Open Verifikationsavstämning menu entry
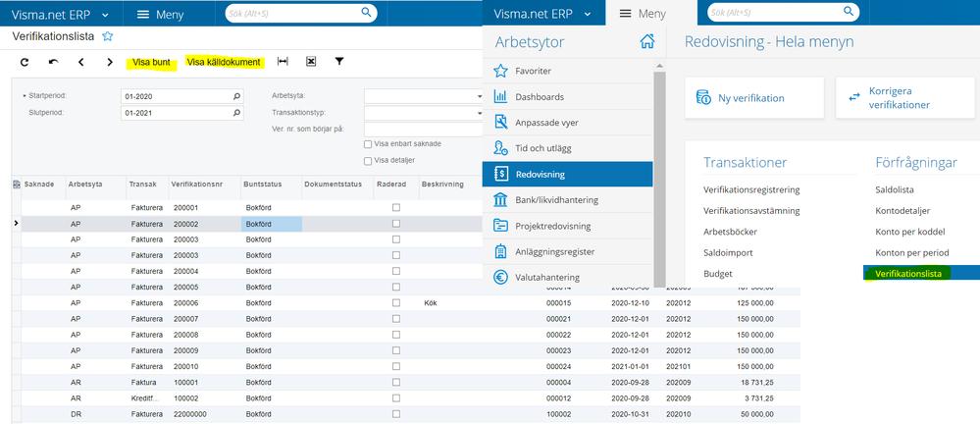980x424 pixels. pos(751,211)
